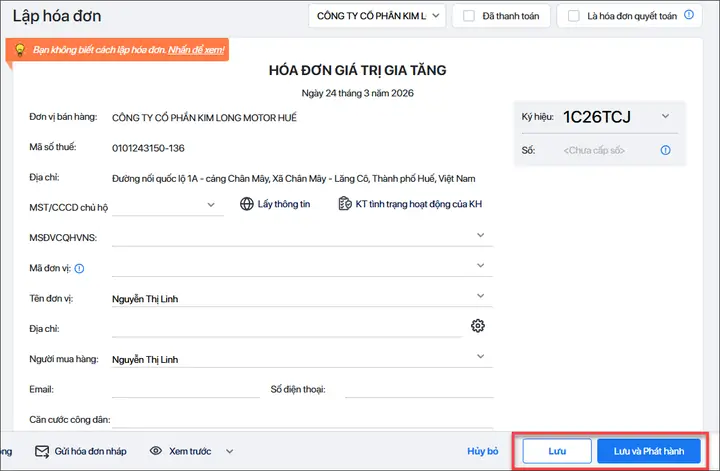The image size is (720, 471).
Task: Click seller name CÔNG TY CỔ PHẦN KIM LONG MOTOR HUẾ
Action: pos(204,118)
